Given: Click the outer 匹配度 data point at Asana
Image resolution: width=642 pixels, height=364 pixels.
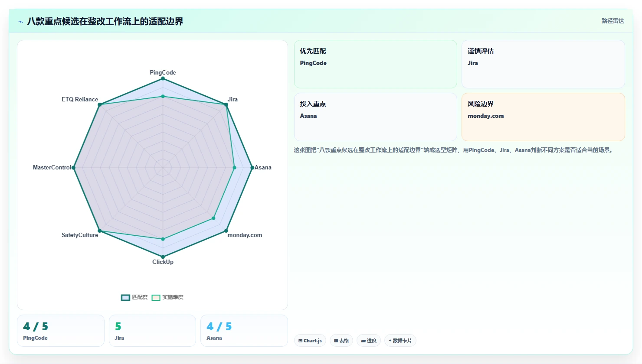Looking at the screenshot, I should (x=252, y=167).
